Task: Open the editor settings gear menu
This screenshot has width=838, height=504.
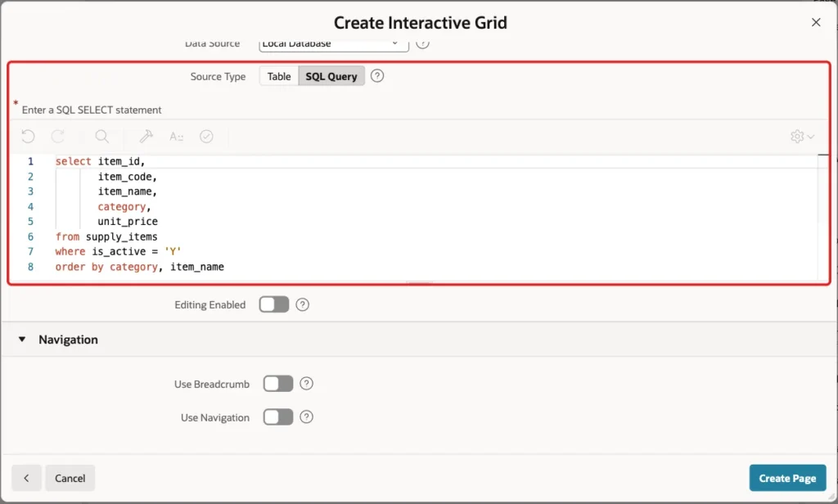Action: (x=802, y=137)
